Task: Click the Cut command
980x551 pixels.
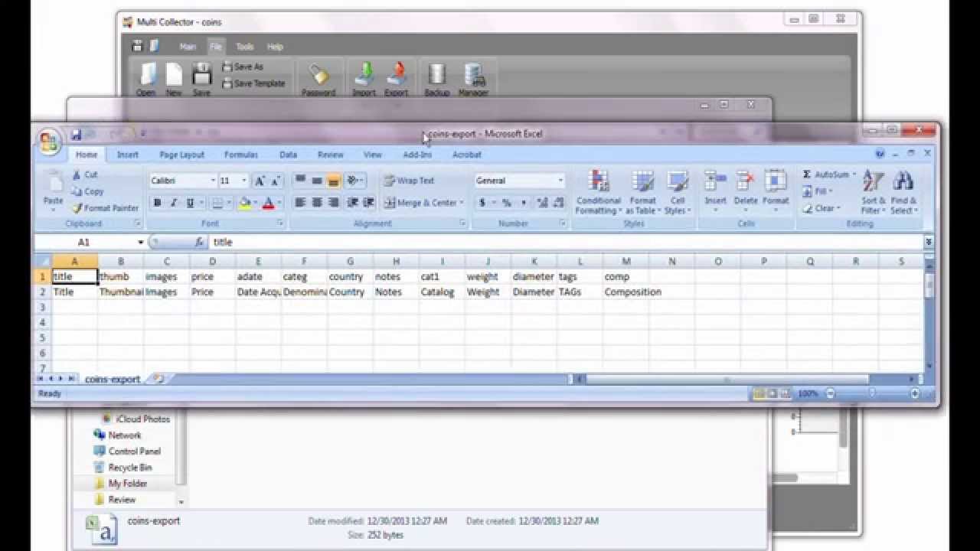Action: 85,174
